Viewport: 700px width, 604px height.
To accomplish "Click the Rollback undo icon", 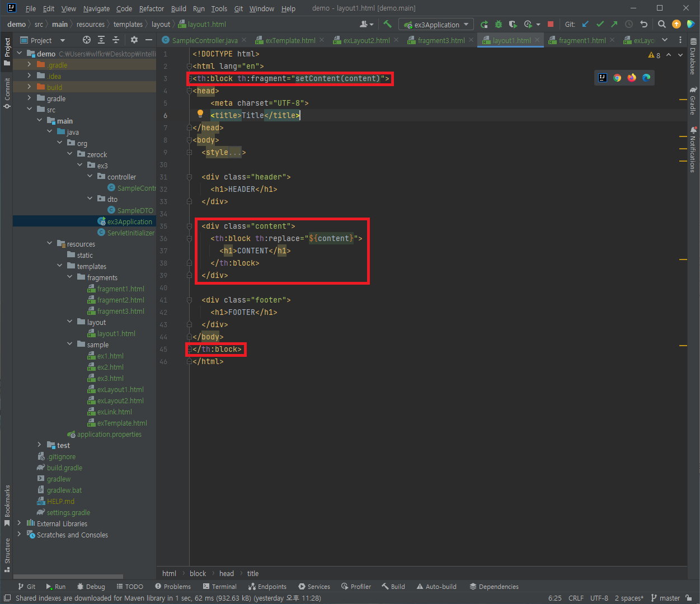I will click(643, 24).
